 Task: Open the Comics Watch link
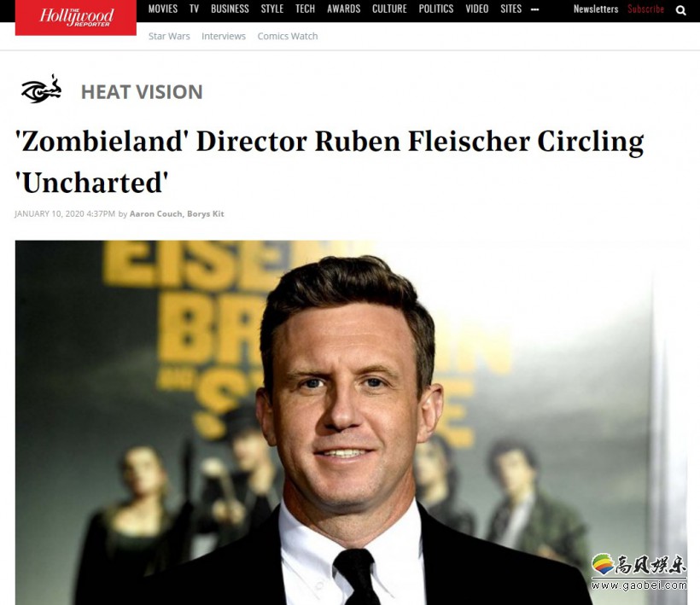point(288,36)
